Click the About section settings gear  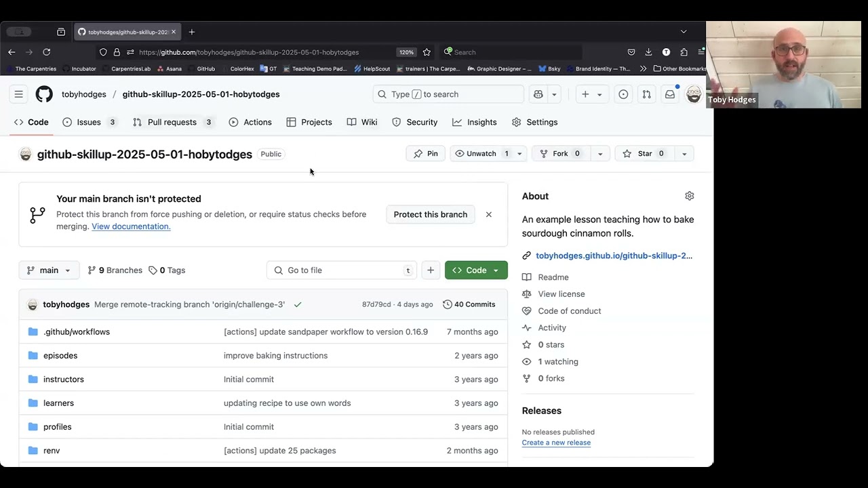[x=690, y=196]
